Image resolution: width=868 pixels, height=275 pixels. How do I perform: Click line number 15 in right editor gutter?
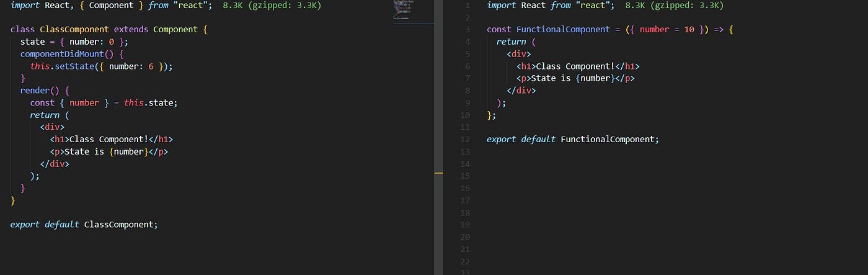click(x=466, y=176)
